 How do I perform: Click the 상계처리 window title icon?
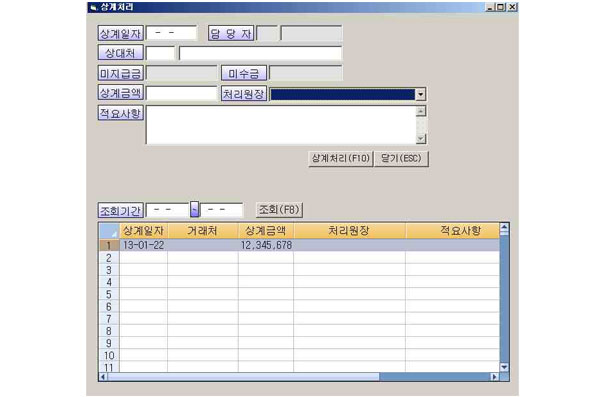pyautogui.click(x=93, y=7)
